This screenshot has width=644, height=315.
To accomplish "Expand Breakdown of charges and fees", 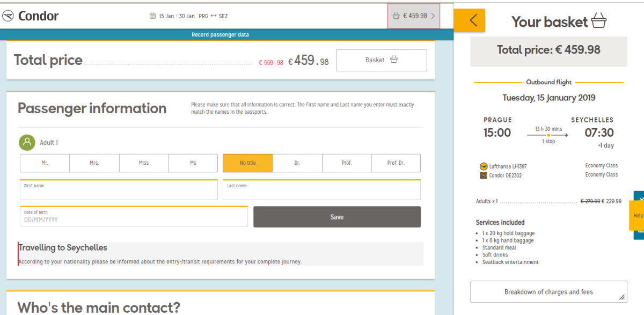I will click(548, 292).
